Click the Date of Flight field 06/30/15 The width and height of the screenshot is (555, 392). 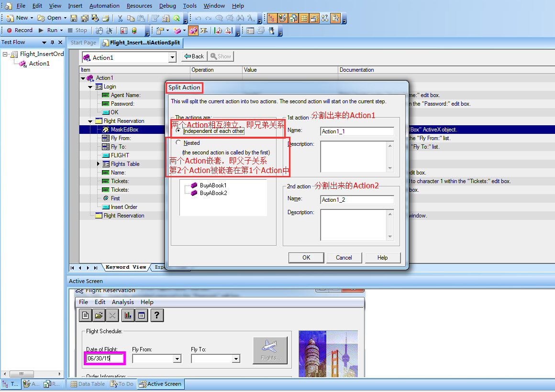coord(105,359)
